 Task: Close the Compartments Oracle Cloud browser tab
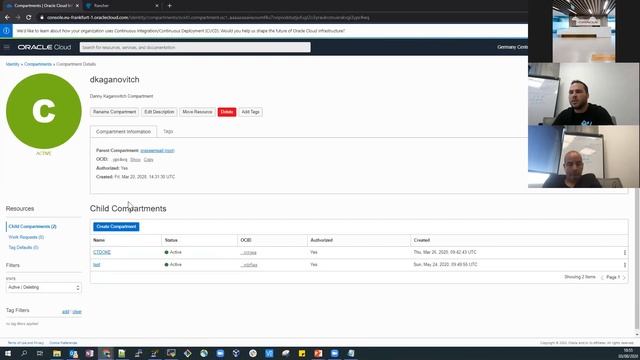[x=77, y=6]
